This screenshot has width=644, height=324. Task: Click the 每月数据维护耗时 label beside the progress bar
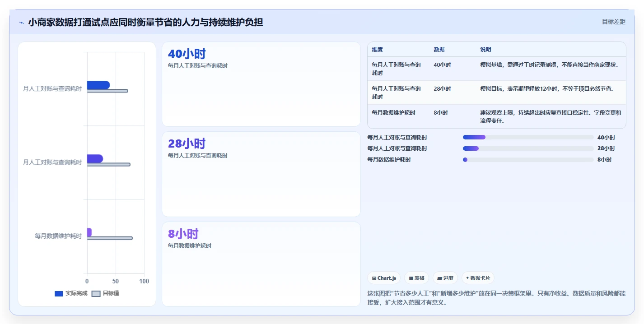[x=389, y=160]
